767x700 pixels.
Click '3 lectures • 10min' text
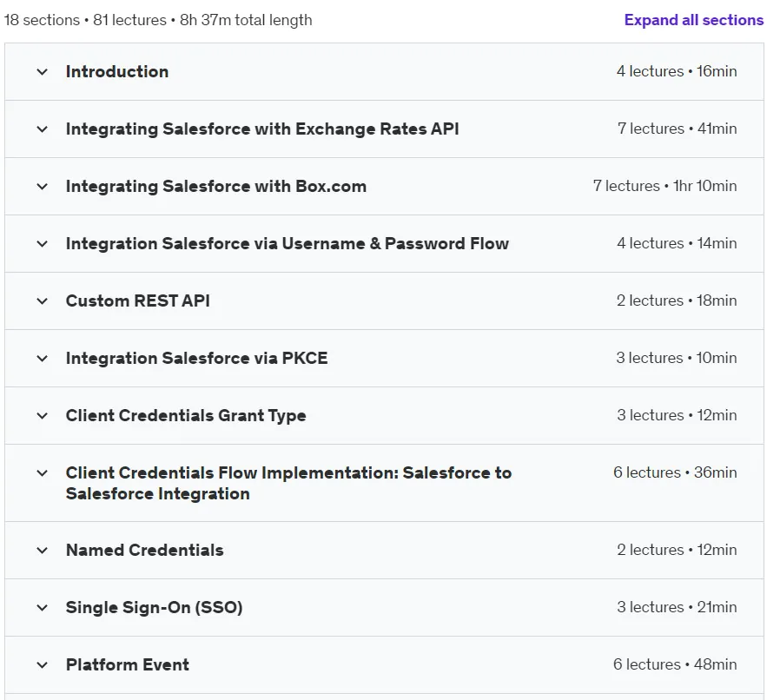677,358
